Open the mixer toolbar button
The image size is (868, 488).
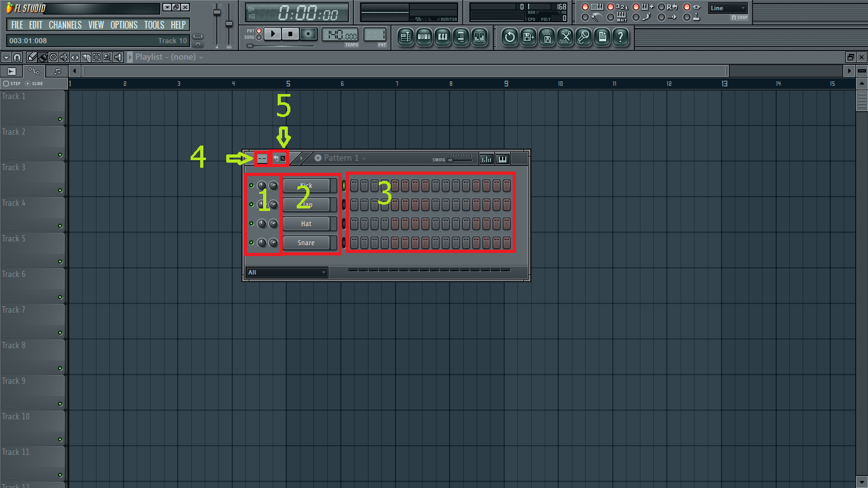coord(480,37)
